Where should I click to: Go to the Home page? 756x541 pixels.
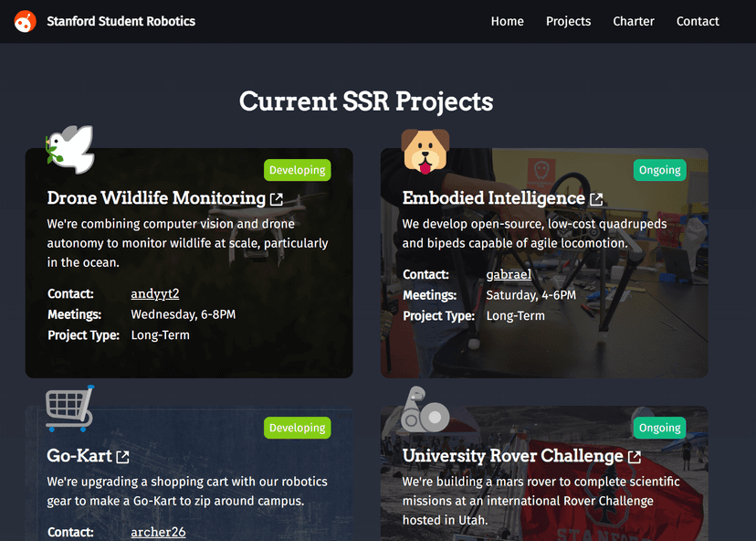pos(508,21)
